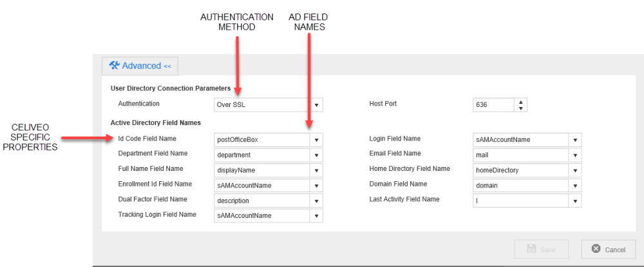Click into the Host Port number field
Viewport: 644px width, 267px height.
[x=493, y=105]
